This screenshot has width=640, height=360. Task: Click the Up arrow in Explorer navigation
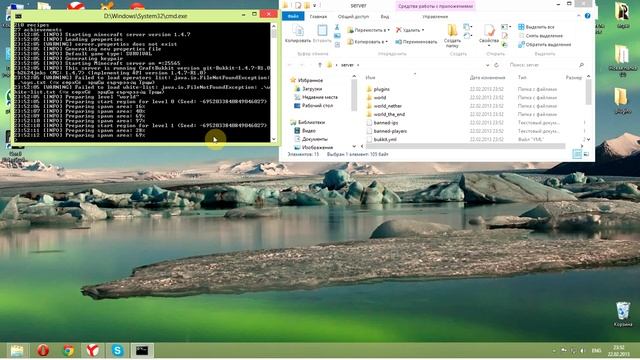pyautogui.click(x=320, y=65)
